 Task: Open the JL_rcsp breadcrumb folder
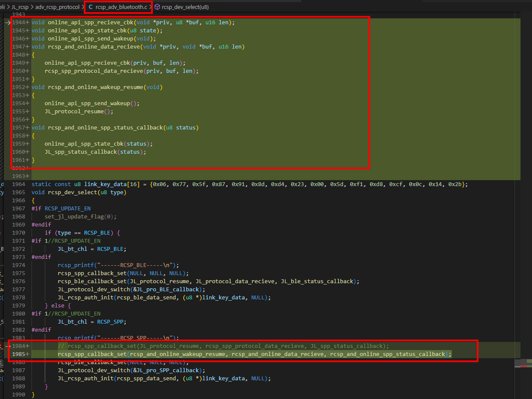tap(20, 7)
